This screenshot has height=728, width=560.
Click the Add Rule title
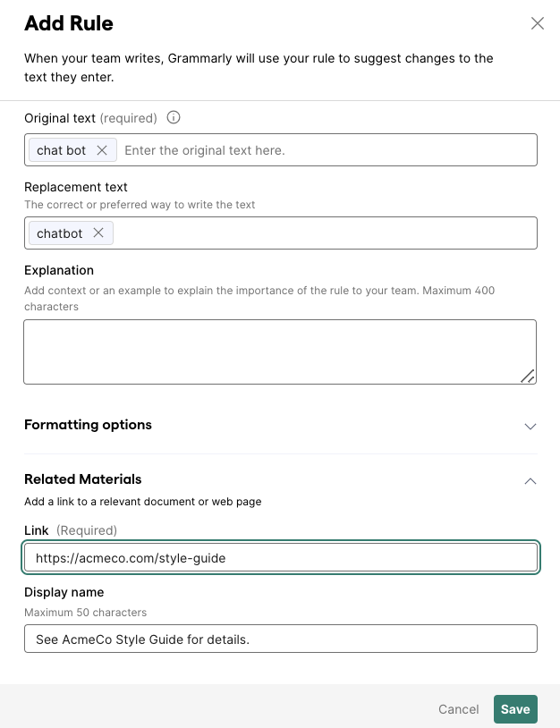[x=69, y=23]
